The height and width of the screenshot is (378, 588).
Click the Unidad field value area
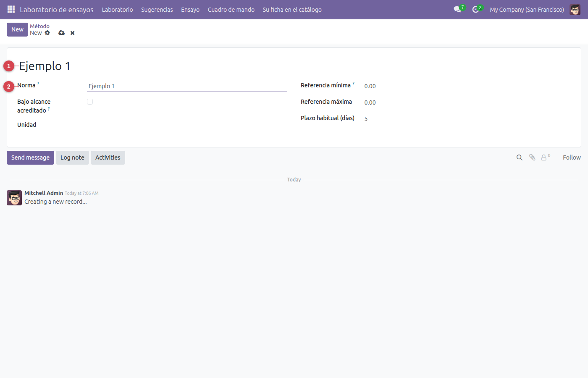[187, 125]
